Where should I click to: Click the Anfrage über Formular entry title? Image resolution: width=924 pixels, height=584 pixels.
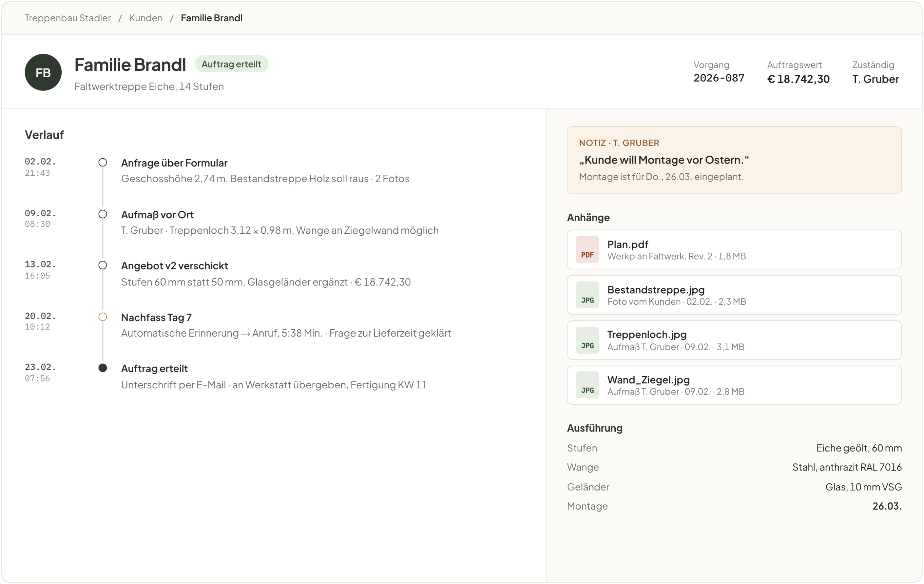tap(174, 163)
